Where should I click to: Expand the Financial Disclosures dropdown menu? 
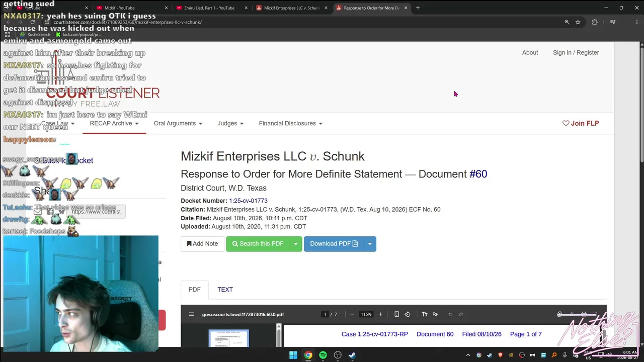pos(291,123)
